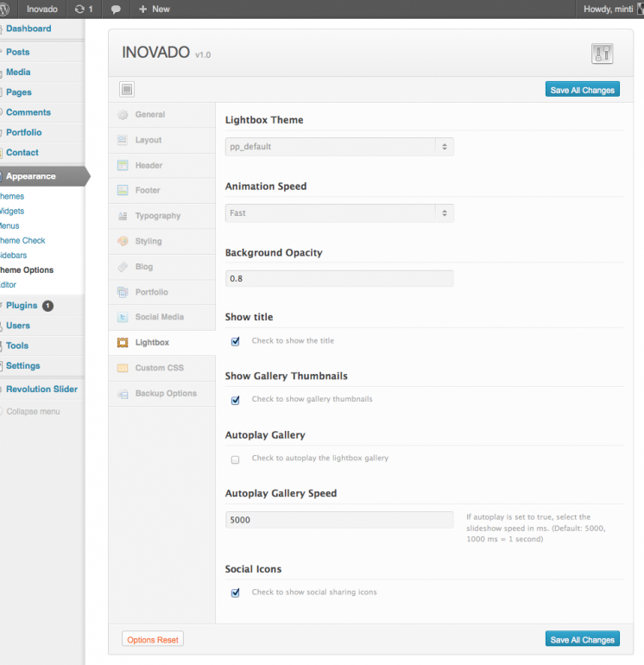Open the Layout options tab

pyautogui.click(x=162, y=140)
